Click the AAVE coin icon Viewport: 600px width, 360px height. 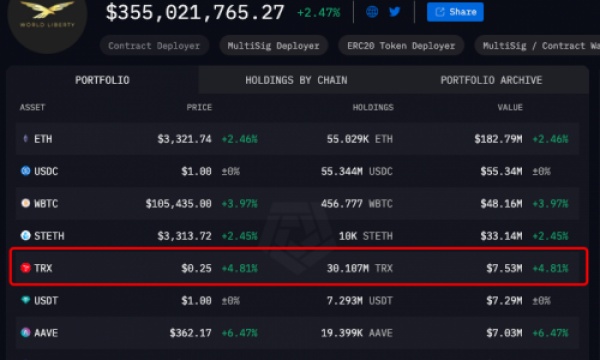click(x=26, y=332)
